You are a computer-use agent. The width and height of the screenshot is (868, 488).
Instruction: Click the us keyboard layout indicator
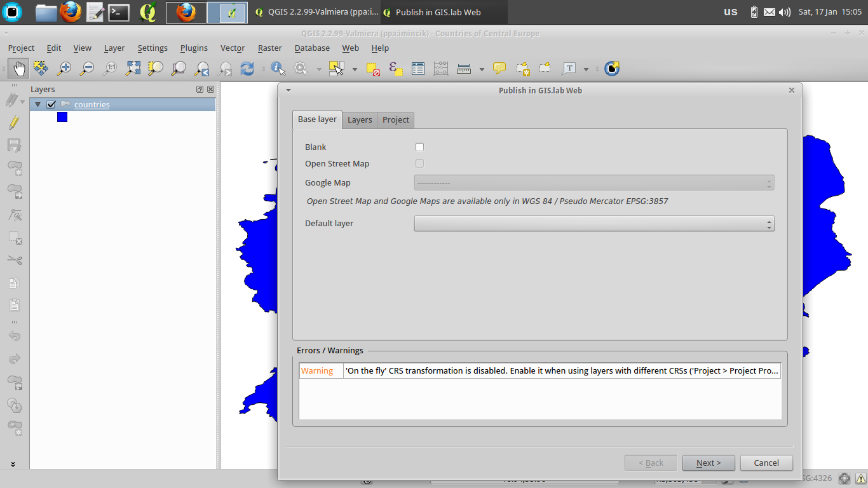pos(731,11)
